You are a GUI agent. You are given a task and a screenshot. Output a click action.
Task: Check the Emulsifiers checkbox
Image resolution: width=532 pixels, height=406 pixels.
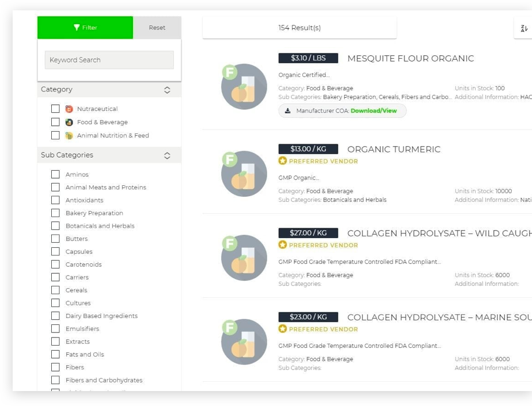click(x=55, y=329)
